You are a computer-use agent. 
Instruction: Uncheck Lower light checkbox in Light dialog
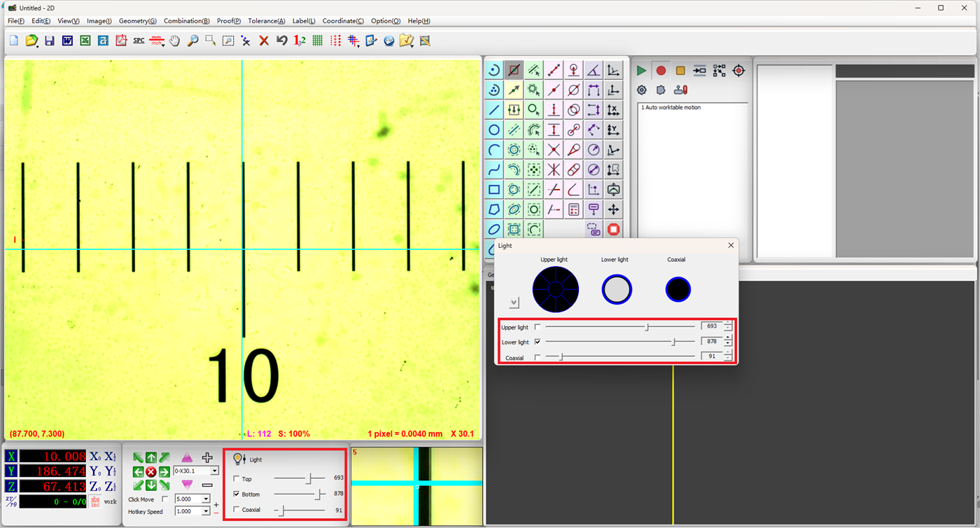(x=538, y=342)
